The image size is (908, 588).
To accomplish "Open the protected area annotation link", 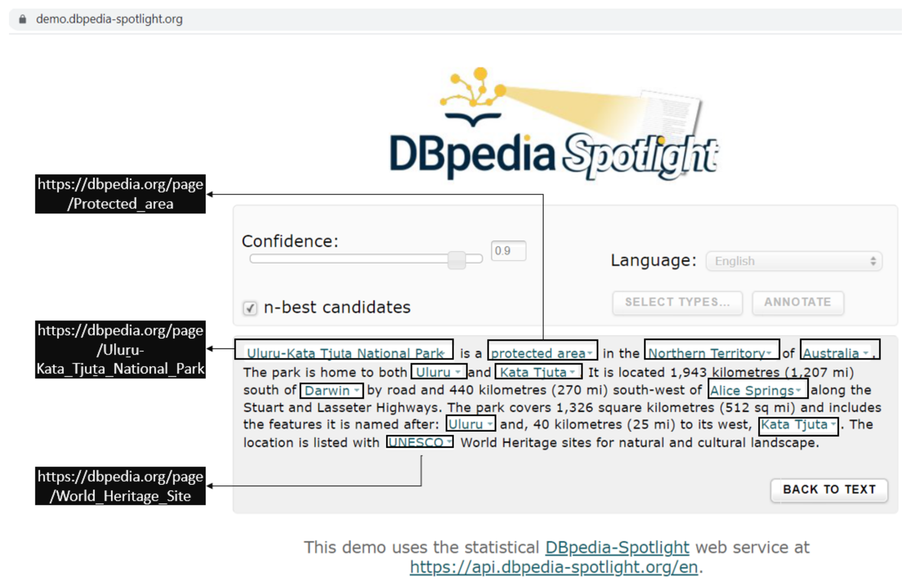I will pos(538,353).
